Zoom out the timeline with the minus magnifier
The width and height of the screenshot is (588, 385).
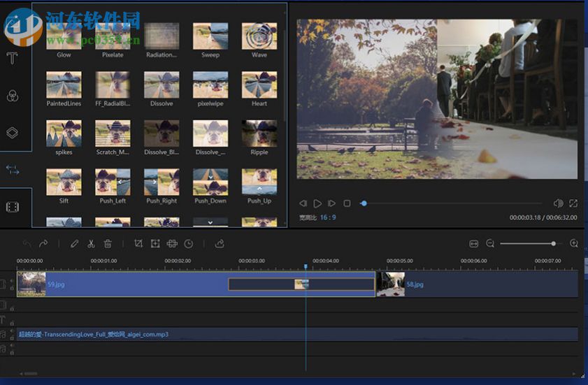coord(490,243)
